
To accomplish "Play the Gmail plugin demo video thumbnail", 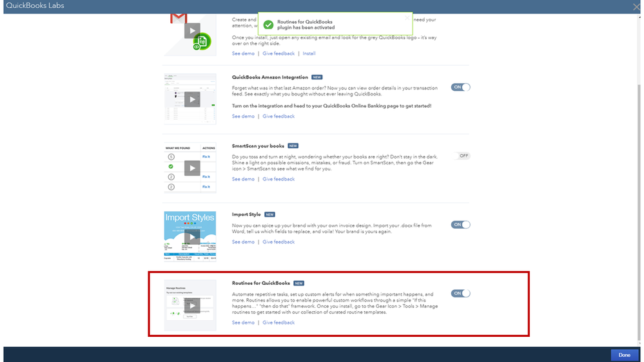I will 192,31.
